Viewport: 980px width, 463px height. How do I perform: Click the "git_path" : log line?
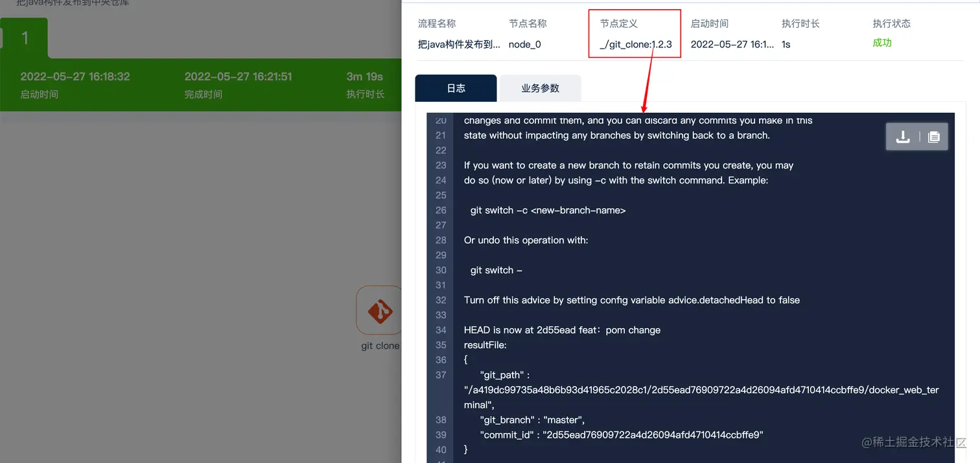[505, 375]
